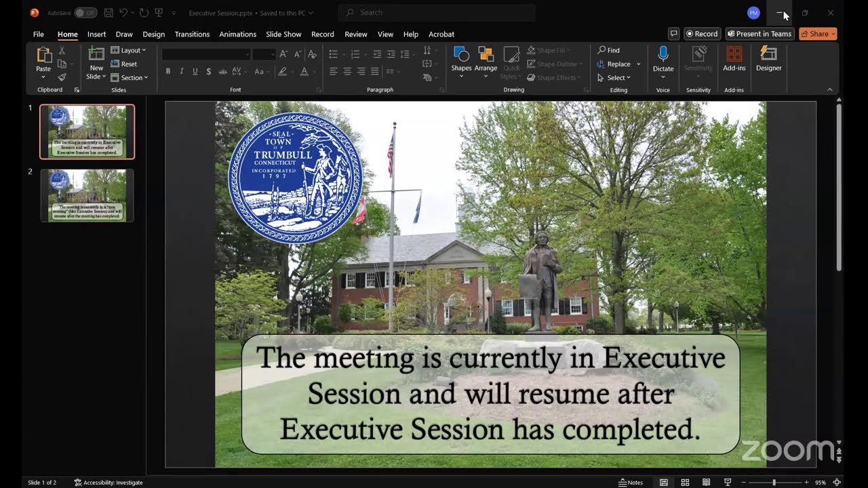Click the Present in Teams button
The width and height of the screenshot is (868, 488).
(759, 33)
